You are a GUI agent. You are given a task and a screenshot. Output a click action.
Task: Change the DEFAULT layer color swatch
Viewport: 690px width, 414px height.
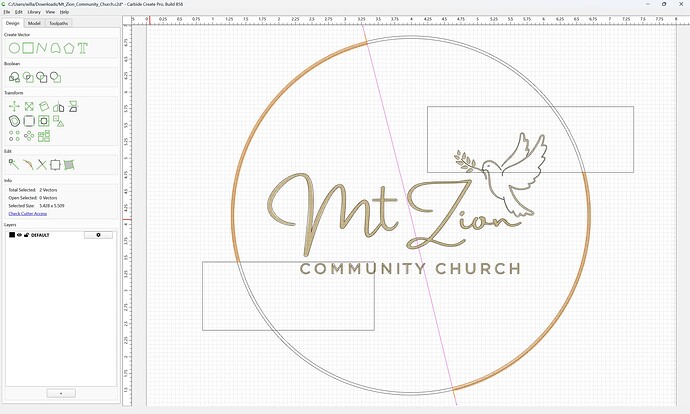[12, 235]
